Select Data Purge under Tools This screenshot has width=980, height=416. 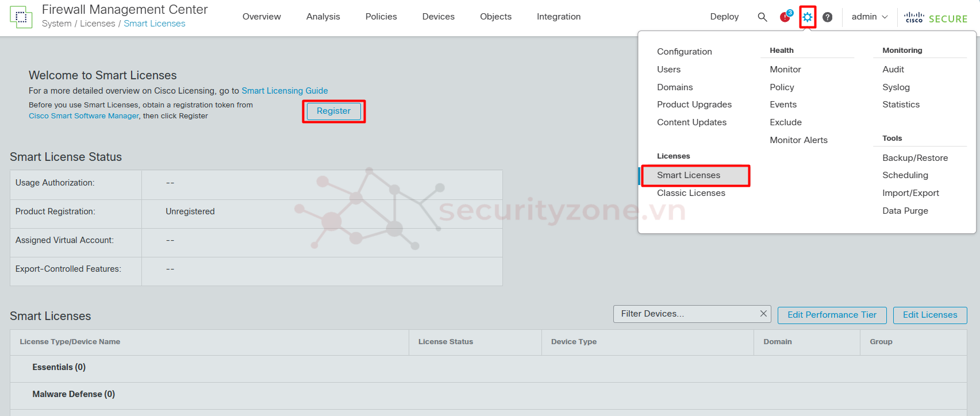[x=905, y=211]
